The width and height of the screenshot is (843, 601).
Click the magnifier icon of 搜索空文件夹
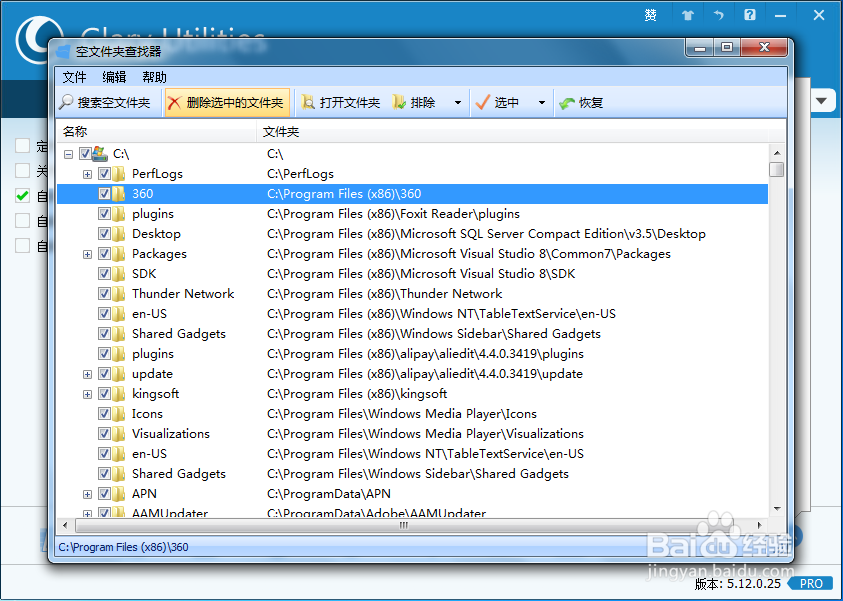tap(67, 102)
